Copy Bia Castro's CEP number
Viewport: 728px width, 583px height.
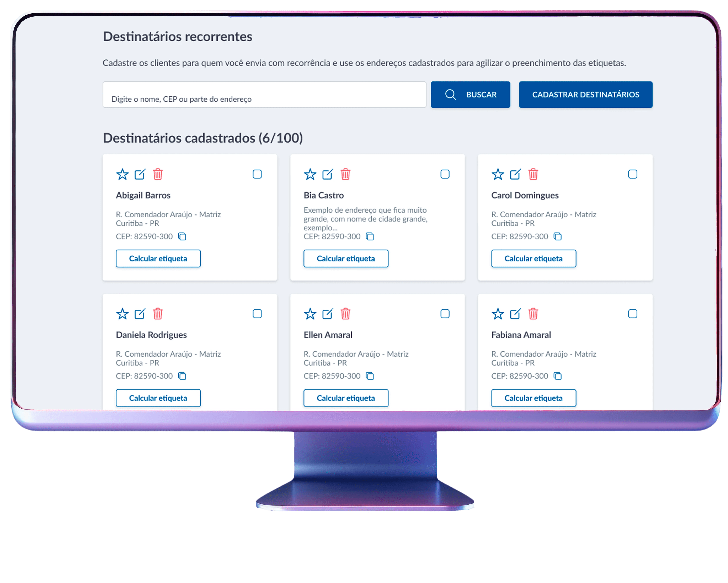point(370,236)
